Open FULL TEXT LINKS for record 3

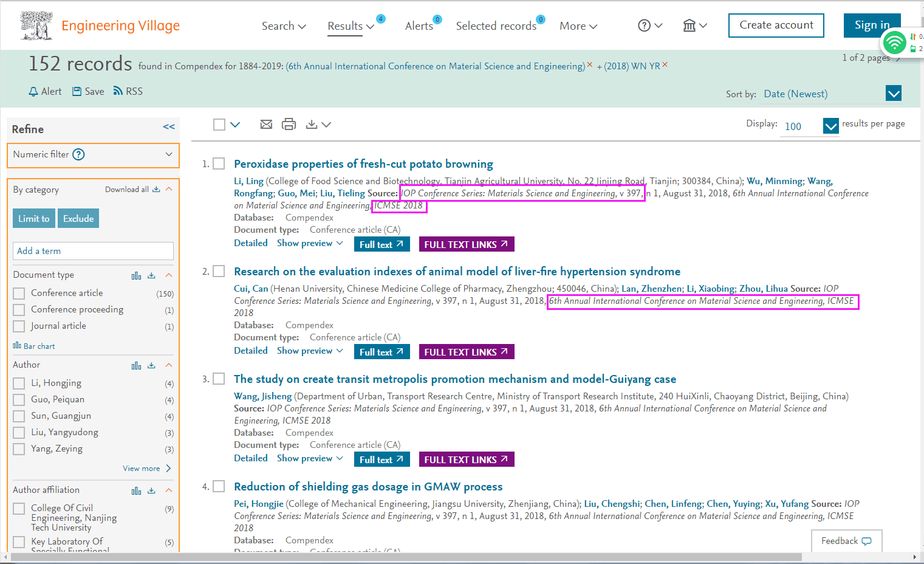click(x=467, y=459)
